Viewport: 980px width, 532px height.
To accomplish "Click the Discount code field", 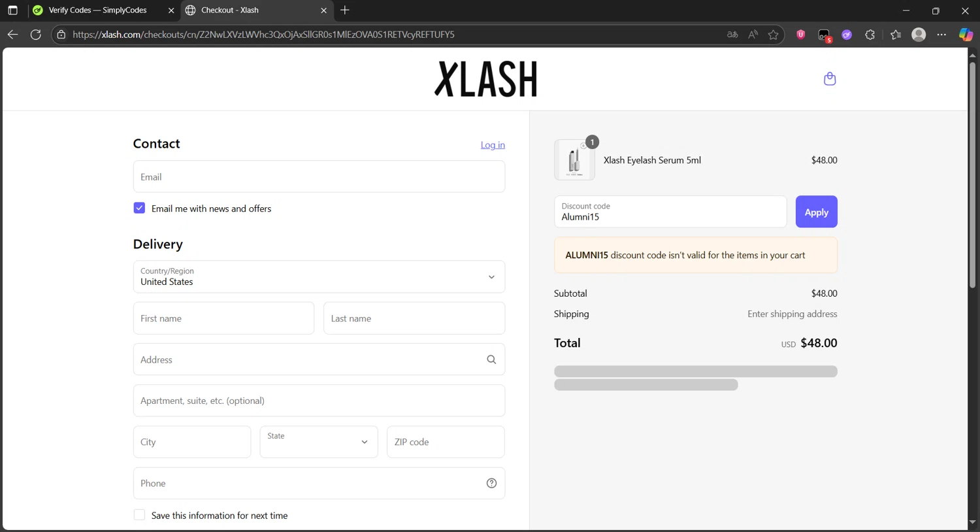I will point(670,212).
